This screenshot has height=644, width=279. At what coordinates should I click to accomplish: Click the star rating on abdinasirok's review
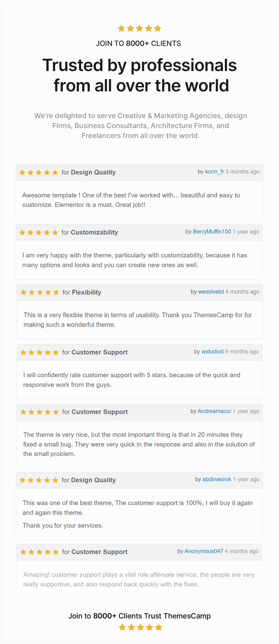tap(38, 480)
